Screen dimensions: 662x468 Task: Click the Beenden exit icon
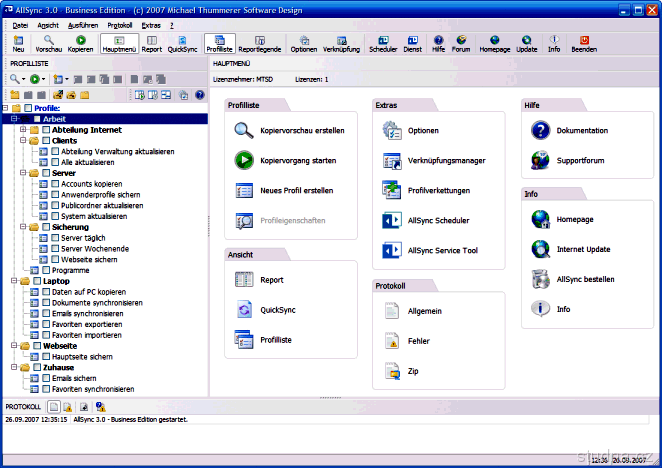click(x=584, y=42)
